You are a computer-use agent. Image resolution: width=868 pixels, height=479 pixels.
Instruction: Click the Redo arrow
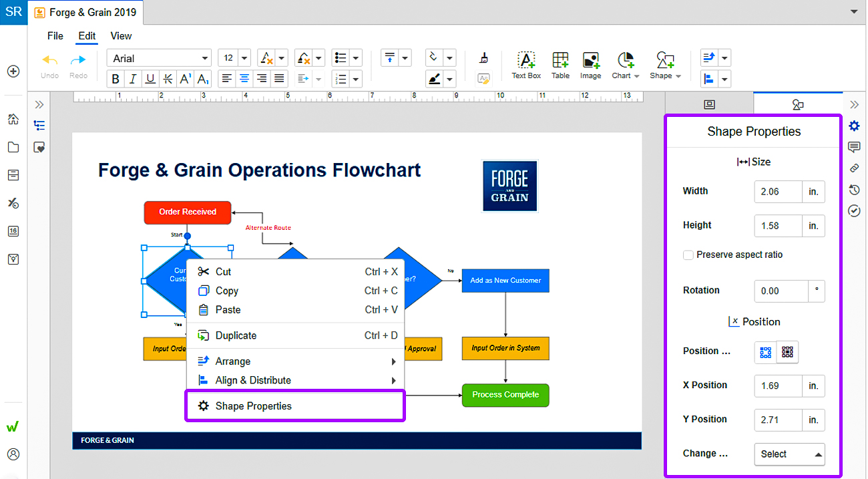(78, 61)
